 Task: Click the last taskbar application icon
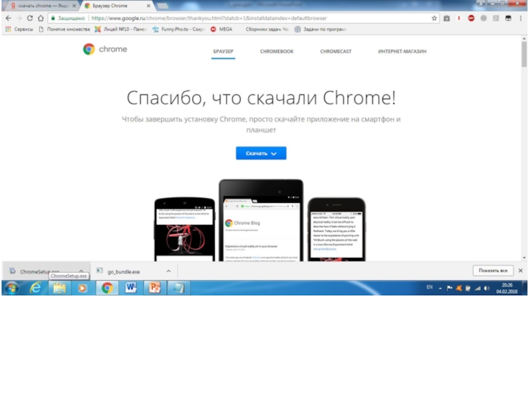[x=178, y=288]
